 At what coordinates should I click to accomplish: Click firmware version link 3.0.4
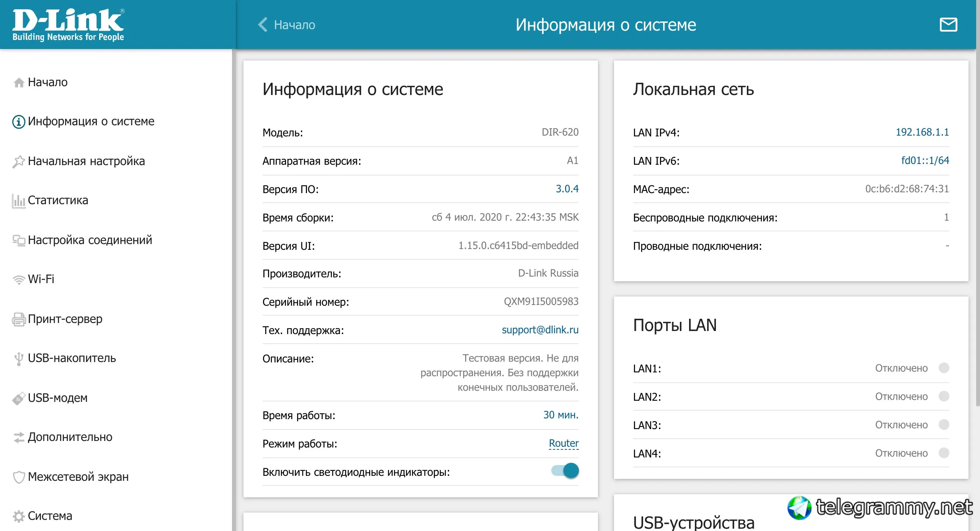pyautogui.click(x=567, y=189)
